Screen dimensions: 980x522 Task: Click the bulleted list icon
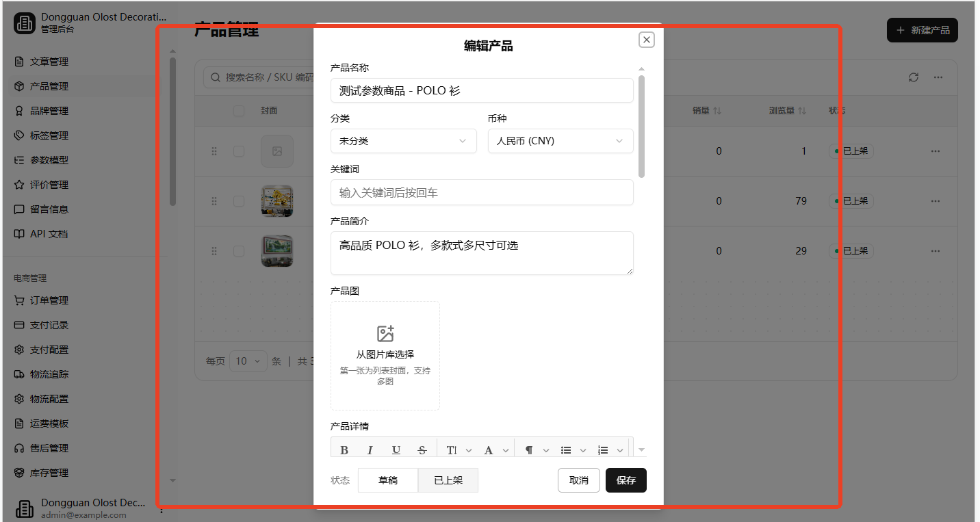pos(566,449)
